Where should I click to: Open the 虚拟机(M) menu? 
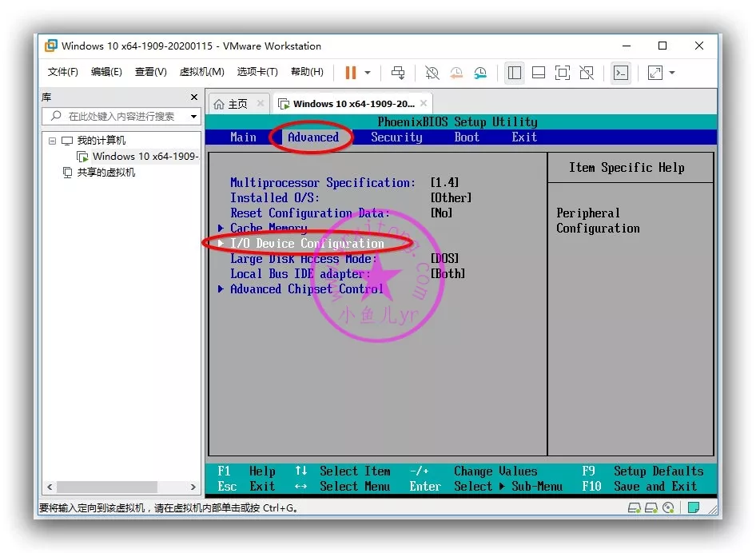click(x=201, y=72)
